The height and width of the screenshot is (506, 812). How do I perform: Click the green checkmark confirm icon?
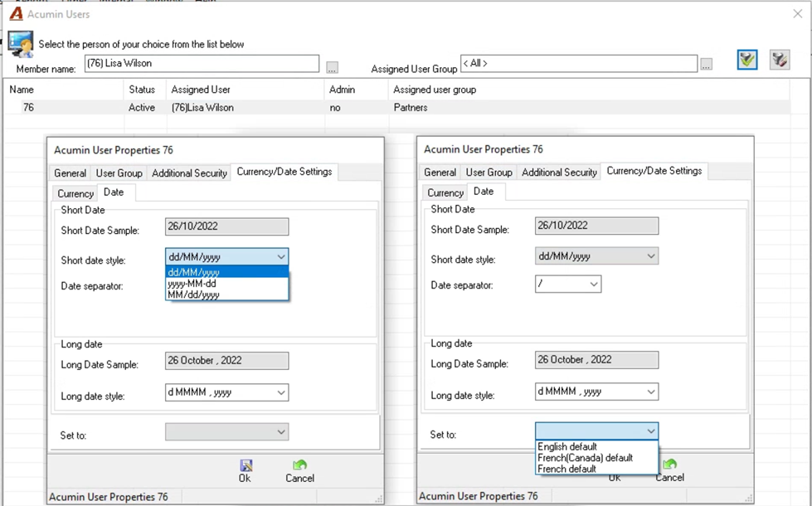(x=746, y=60)
